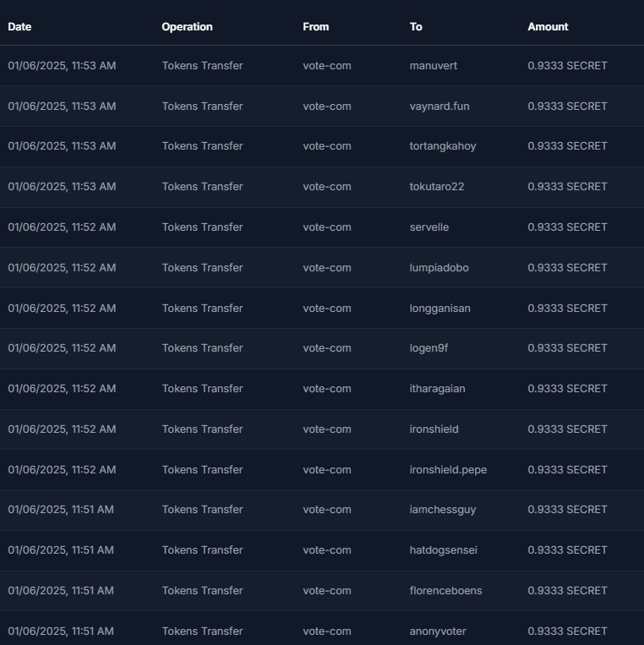Click the Amount column header
The height and width of the screenshot is (645, 644).
pos(548,27)
